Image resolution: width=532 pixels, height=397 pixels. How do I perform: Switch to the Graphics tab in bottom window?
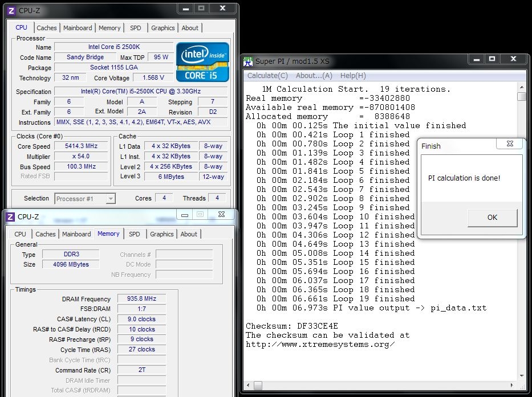click(161, 234)
